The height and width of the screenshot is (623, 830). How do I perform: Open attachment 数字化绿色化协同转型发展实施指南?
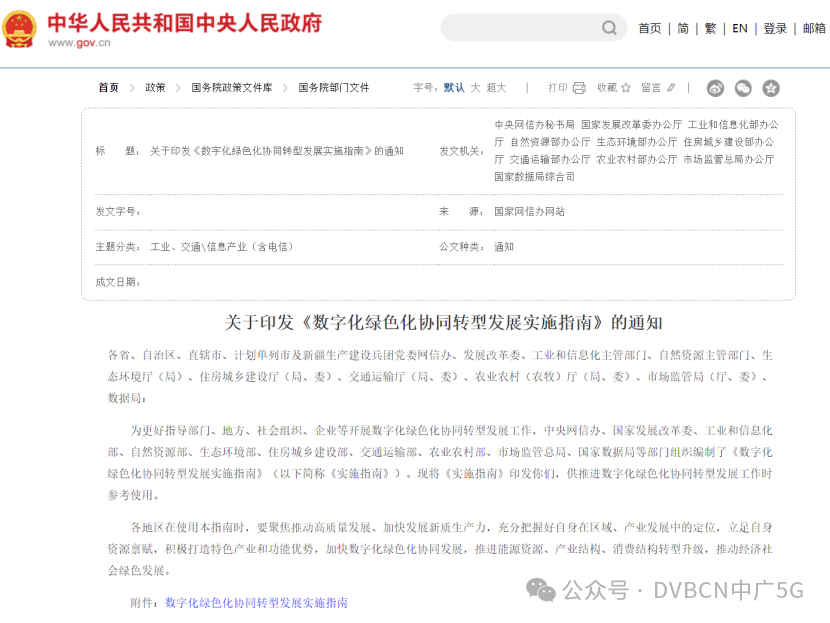[256, 603]
